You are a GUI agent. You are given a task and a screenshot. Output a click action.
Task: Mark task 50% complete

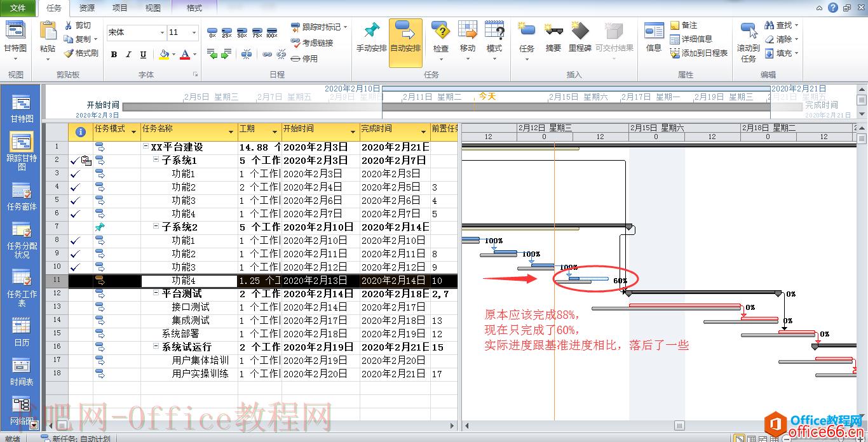coord(242,32)
